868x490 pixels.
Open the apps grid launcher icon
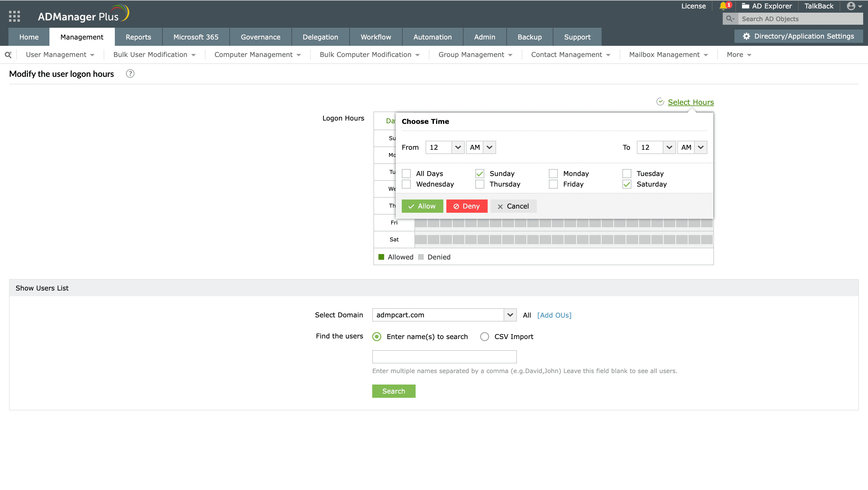click(14, 16)
